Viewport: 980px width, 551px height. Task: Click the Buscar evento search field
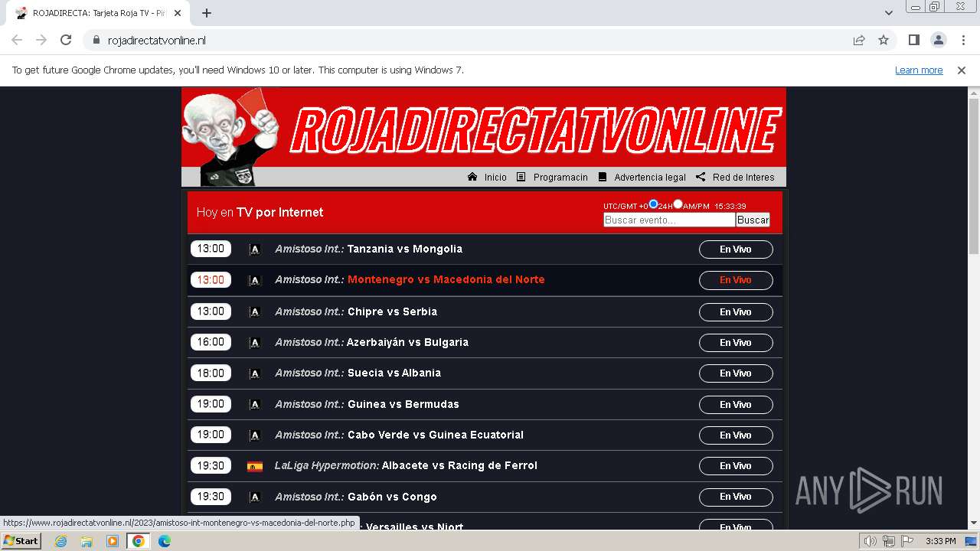click(x=669, y=220)
